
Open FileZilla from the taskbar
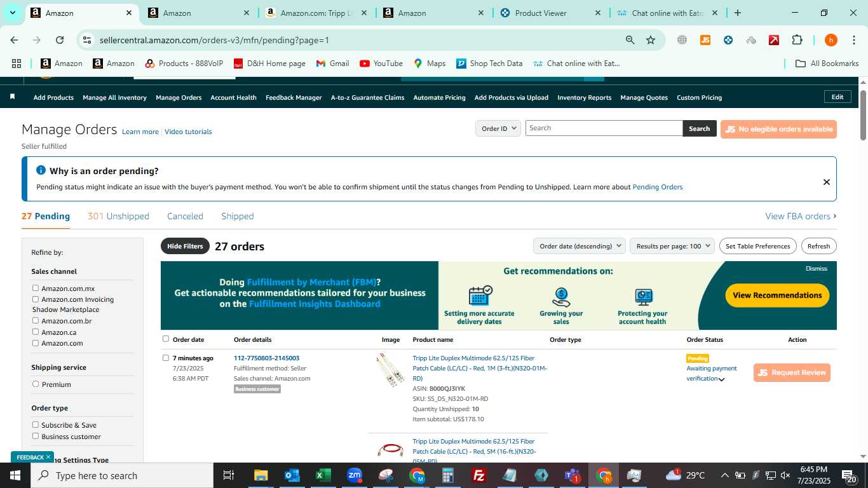coord(479,475)
